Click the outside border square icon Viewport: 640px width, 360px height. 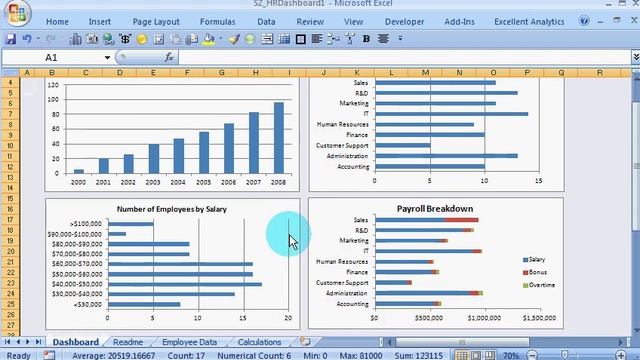(300, 39)
